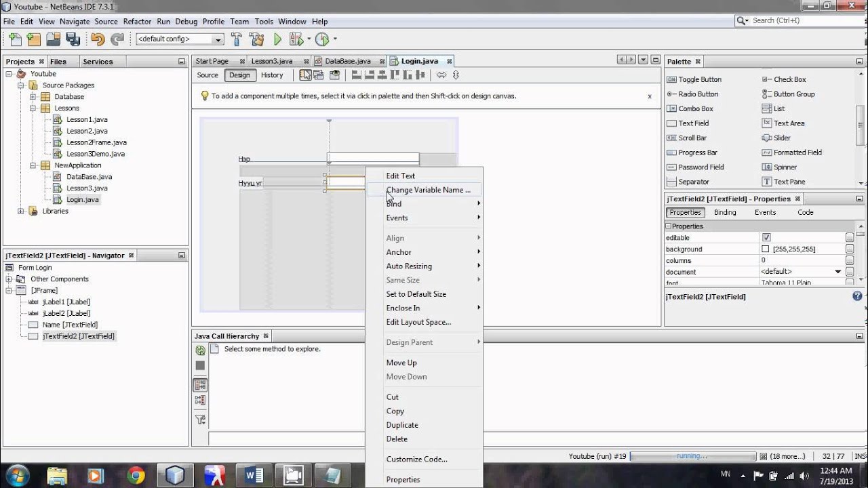The image size is (868, 488).
Task: Click the Debug Project icon
Action: [296, 39]
